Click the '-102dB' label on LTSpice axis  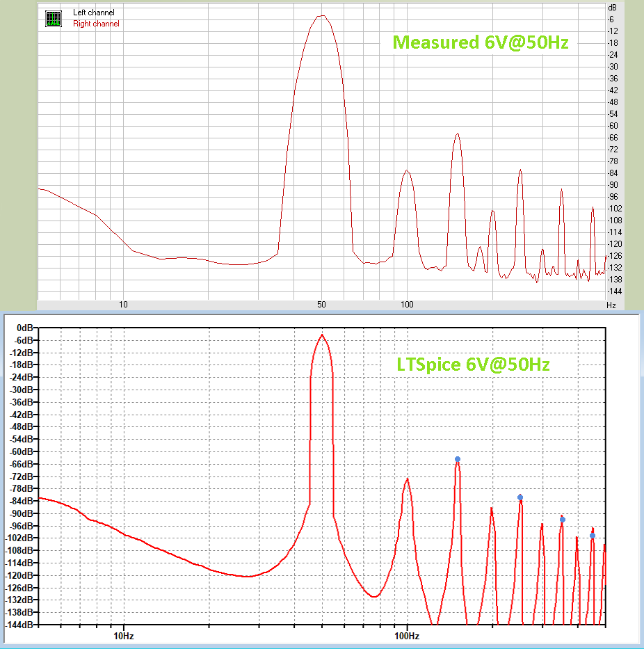pos(18,538)
